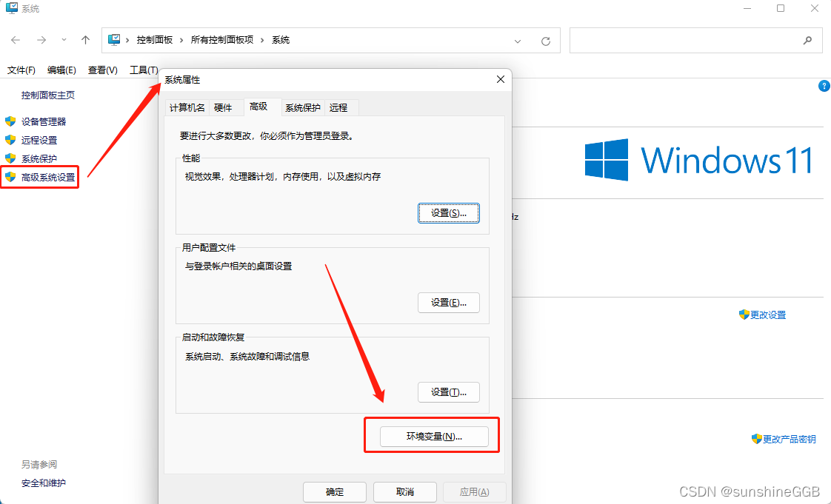Click 所有控制面板项 breadcrumb
The width and height of the screenshot is (831, 504).
pyautogui.click(x=222, y=40)
